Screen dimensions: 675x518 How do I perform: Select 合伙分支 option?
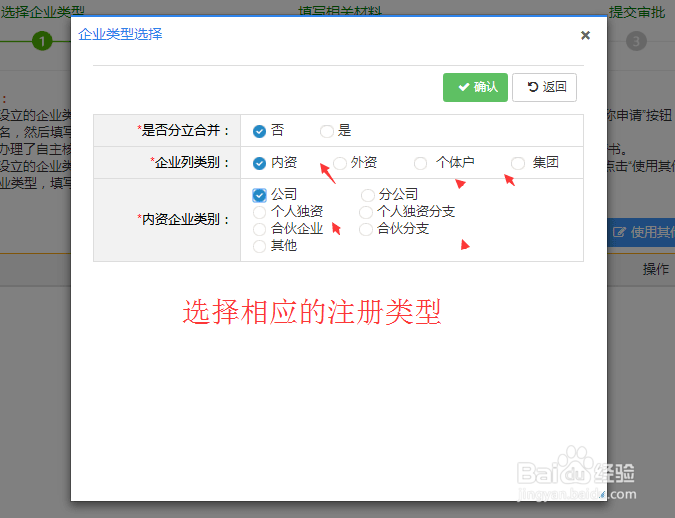coord(365,230)
